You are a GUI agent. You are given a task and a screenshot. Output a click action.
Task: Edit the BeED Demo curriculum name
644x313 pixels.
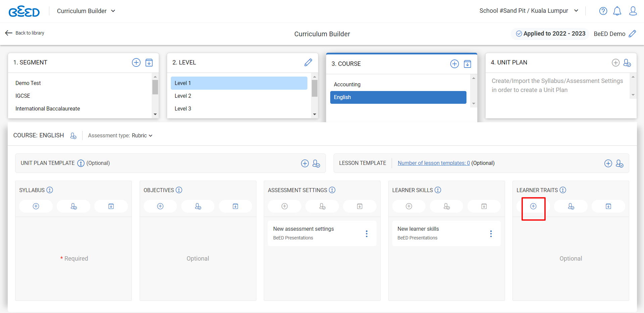632,34
